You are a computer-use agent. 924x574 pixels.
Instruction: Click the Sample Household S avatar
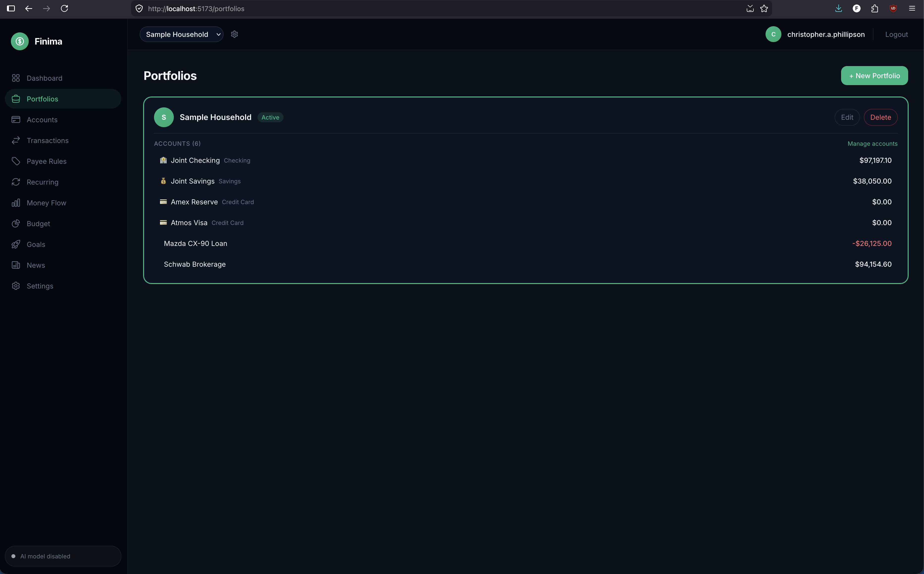tap(164, 117)
